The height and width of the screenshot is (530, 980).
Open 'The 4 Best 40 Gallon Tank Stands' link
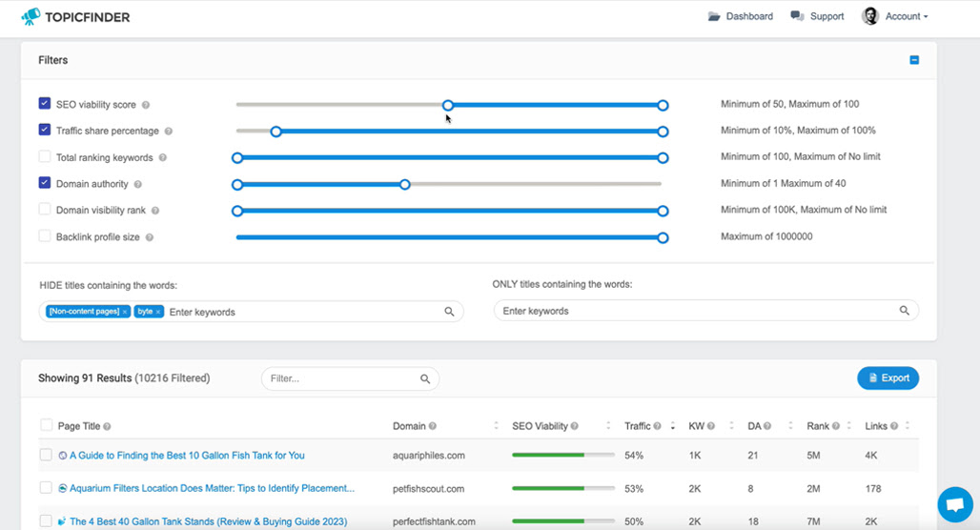[208, 521]
